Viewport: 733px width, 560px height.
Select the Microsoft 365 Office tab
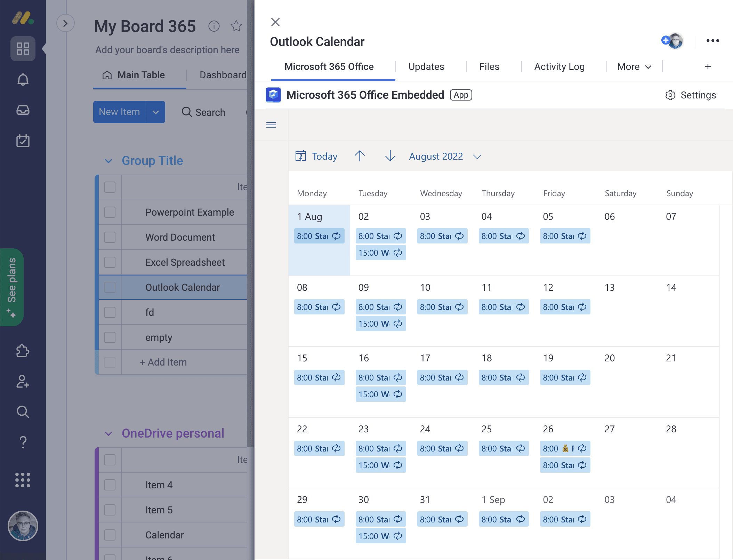pyautogui.click(x=329, y=66)
